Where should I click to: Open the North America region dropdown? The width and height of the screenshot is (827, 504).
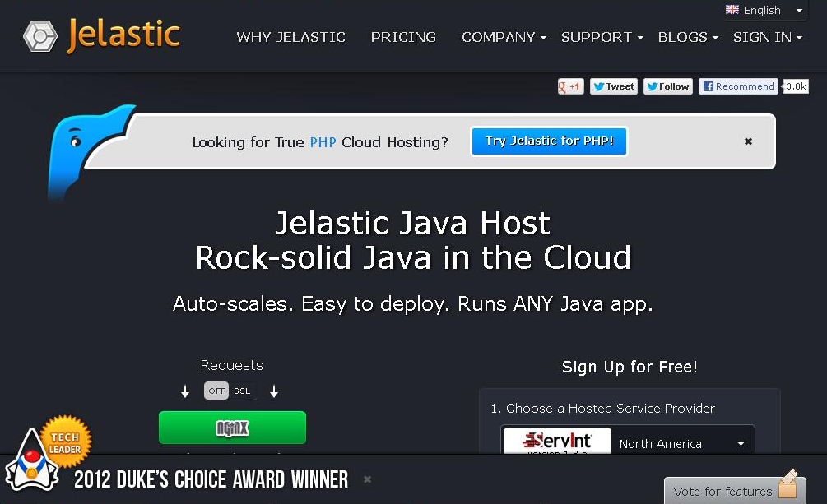(x=683, y=444)
